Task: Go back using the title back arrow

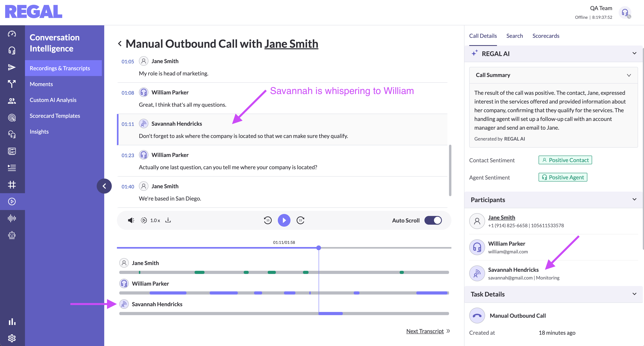Action: [120, 44]
